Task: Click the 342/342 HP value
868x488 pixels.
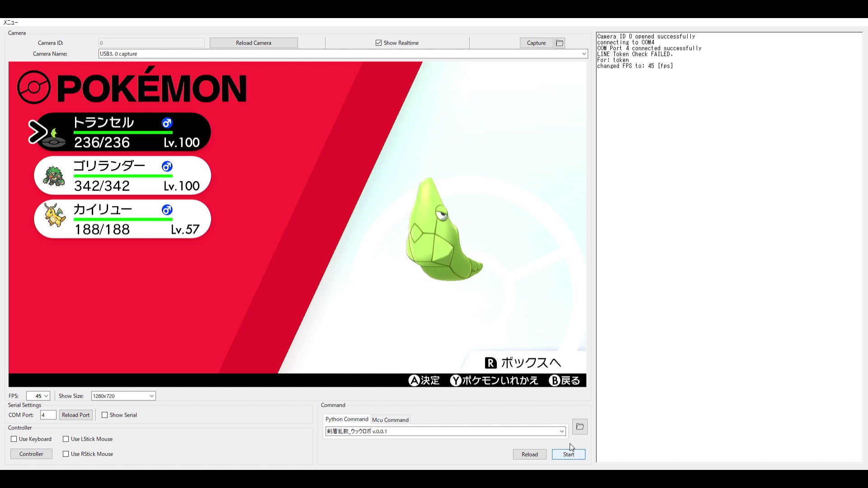Action: pyautogui.click(x=102, y=186)
